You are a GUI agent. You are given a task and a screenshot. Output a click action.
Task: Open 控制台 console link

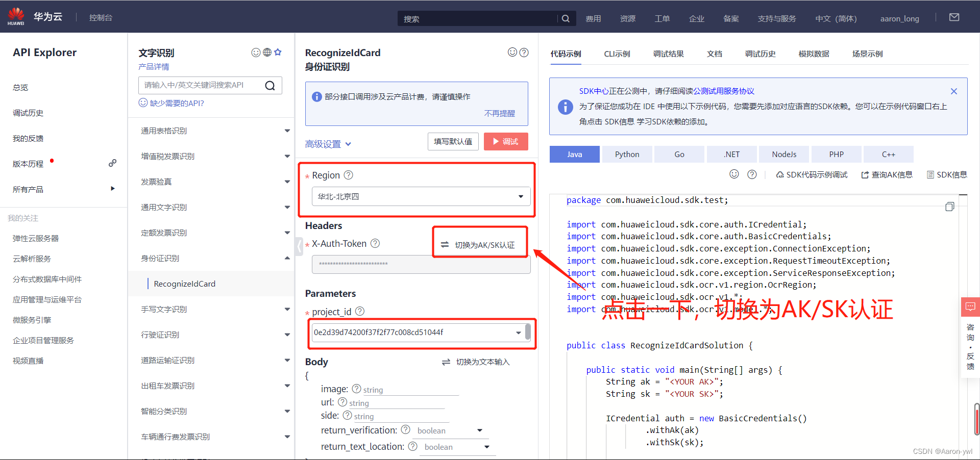point(101,17)
